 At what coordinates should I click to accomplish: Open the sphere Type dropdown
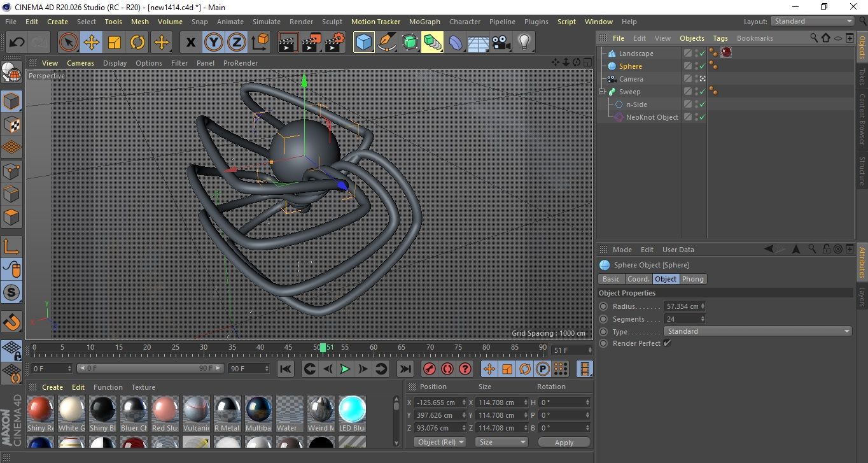point(757,331)
